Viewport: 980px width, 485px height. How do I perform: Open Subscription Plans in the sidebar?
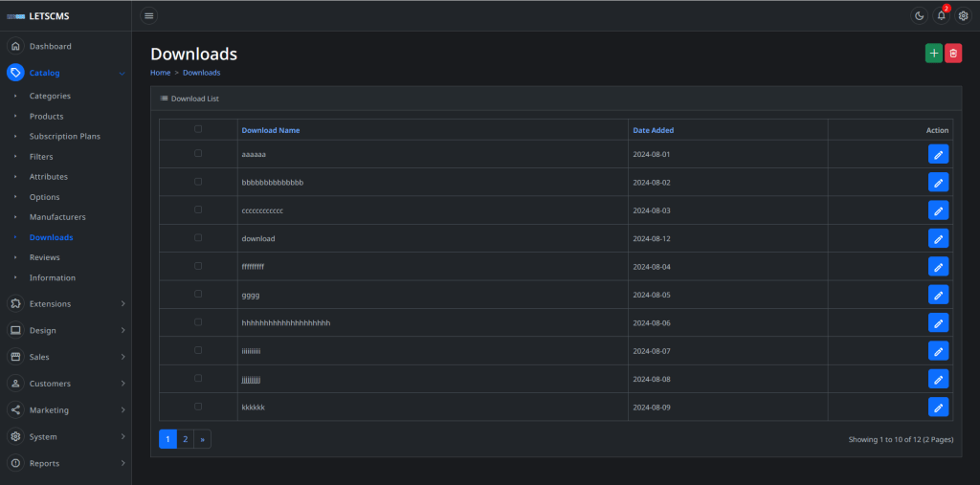pos(64,136)
